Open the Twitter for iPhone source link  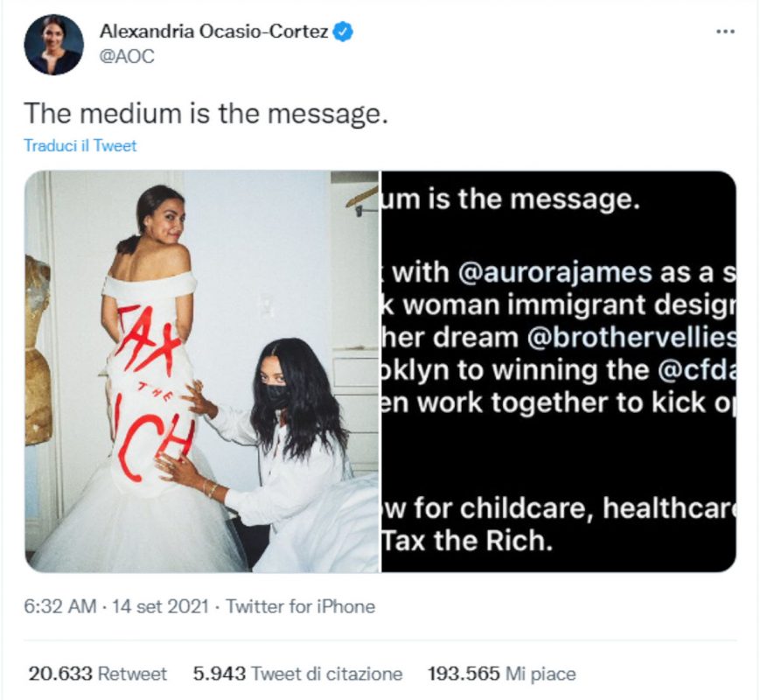click(301, 606)
